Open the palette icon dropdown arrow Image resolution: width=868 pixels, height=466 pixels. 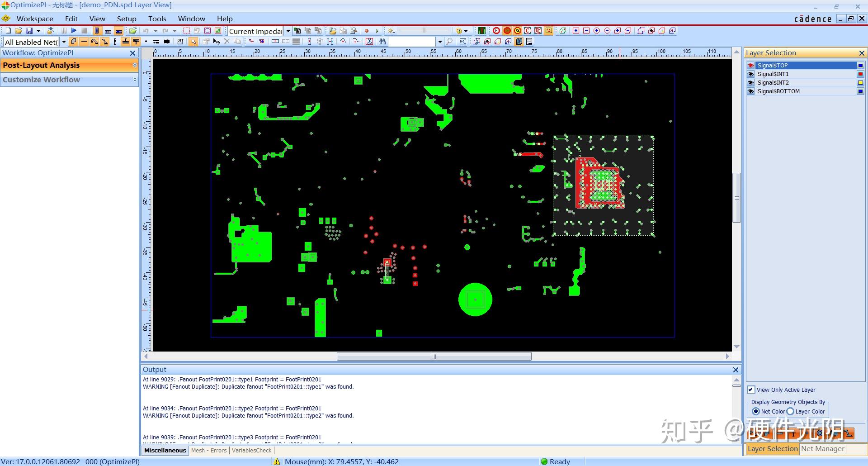click(466, 31)
